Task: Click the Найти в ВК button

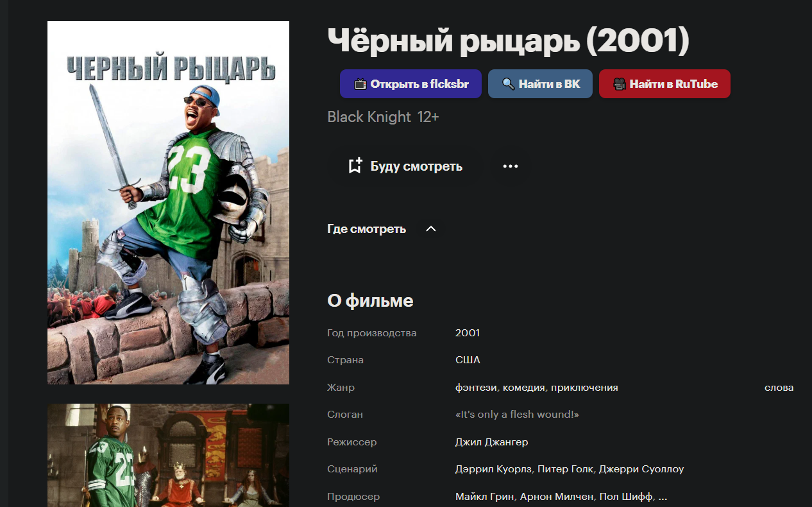Action: [x=540, y=84]
